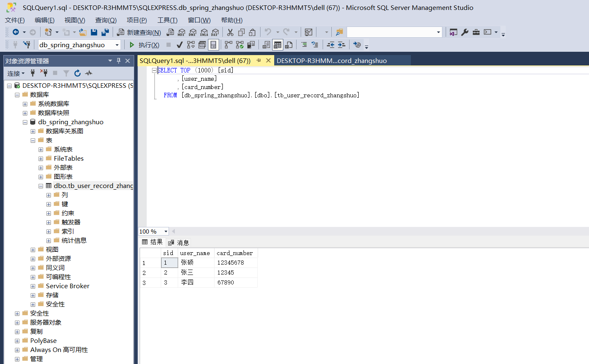Viewport: 589px width, 364px height.
Task: Open a new DMX query
Action: 193,32
